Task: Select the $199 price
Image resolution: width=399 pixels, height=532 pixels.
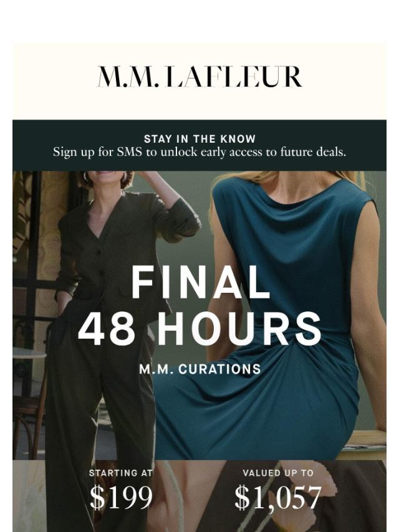Action: (x=121, y=497)
